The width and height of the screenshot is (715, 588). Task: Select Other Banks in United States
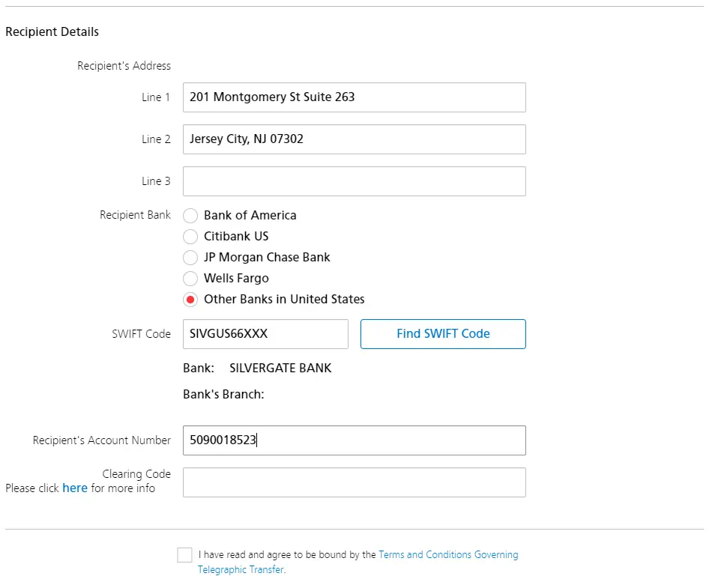point(190,300)
